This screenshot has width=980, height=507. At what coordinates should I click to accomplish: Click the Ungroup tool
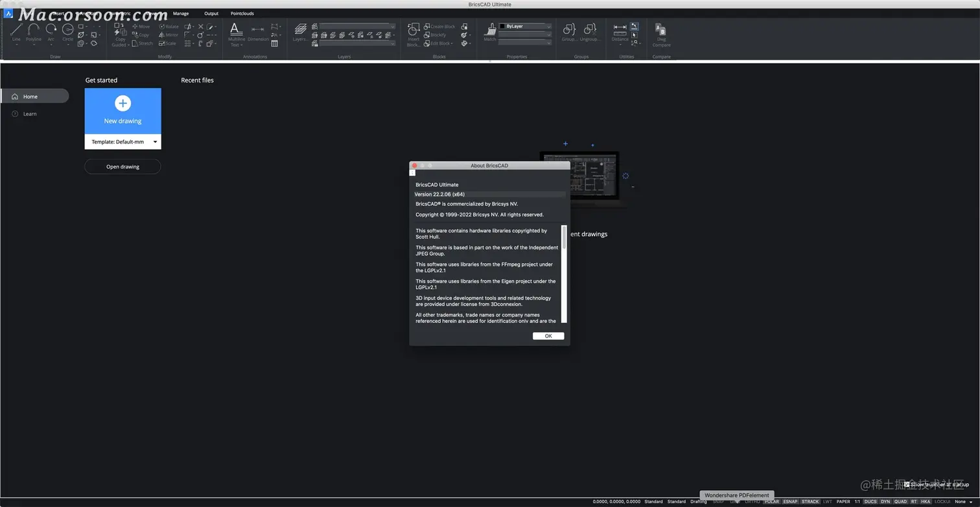point(590,32)
